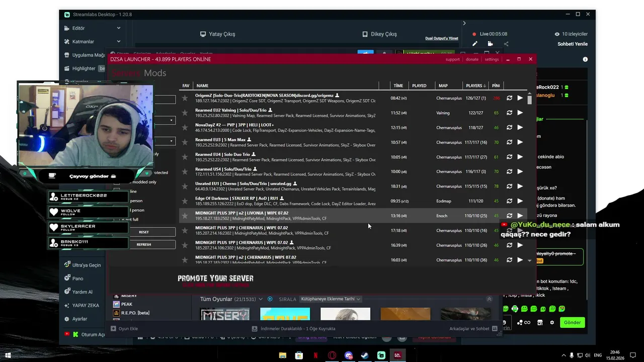This screenshot has height=362, width=644.
Task: Star the Rearmed EU2 Valning server
Action: tap(185, 113)
